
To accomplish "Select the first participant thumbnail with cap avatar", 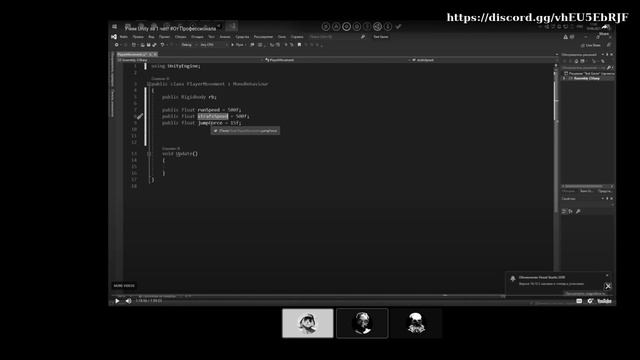I will (308, 323).
